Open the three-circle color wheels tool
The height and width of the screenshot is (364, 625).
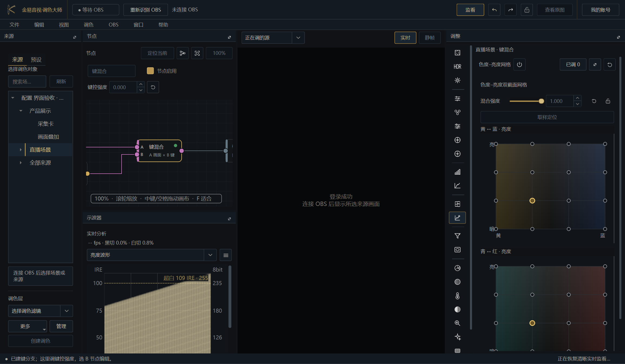(457, 112)
